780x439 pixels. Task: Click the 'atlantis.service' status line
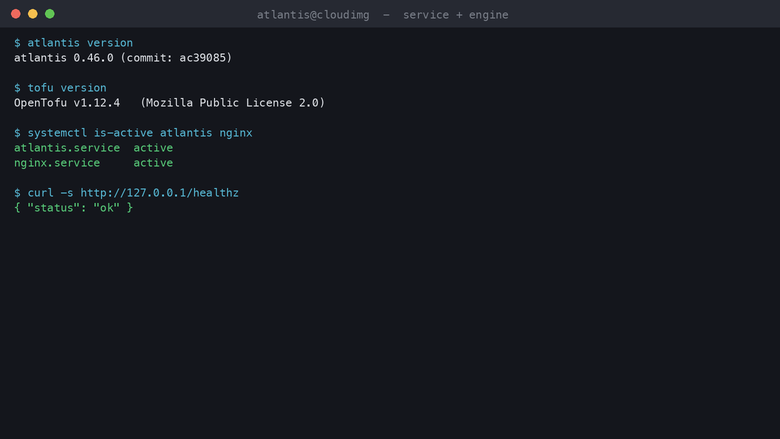(94, 148)
